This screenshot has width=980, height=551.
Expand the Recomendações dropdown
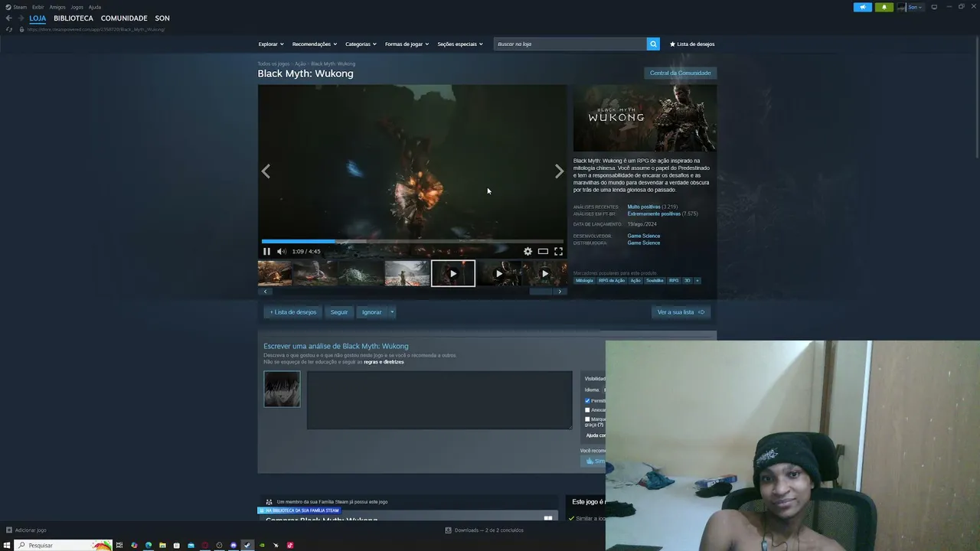tap(315, 44)
